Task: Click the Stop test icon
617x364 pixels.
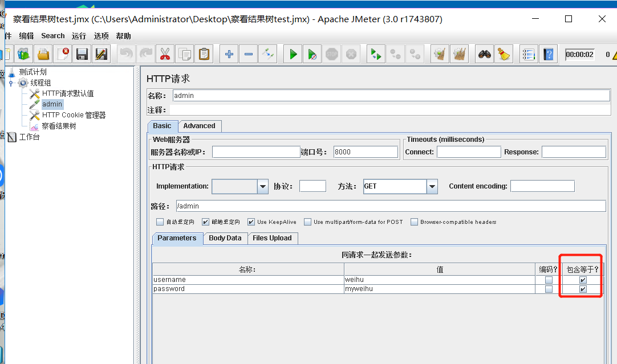Action: coord(332,54)
